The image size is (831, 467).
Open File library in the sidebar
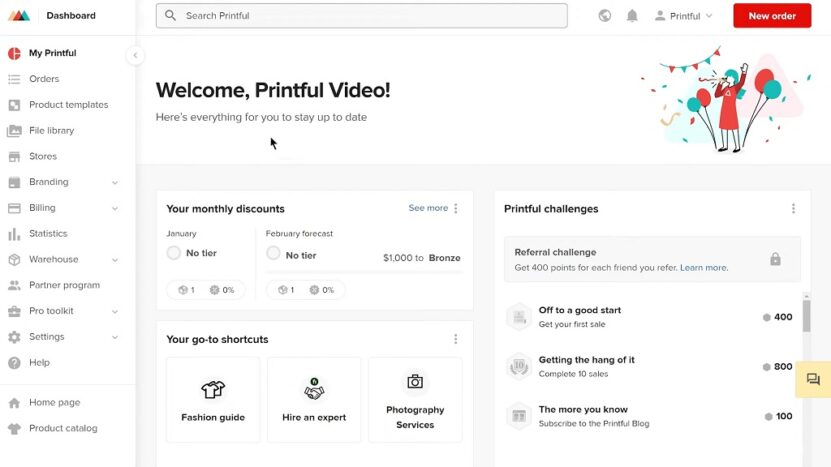(51, 130)
